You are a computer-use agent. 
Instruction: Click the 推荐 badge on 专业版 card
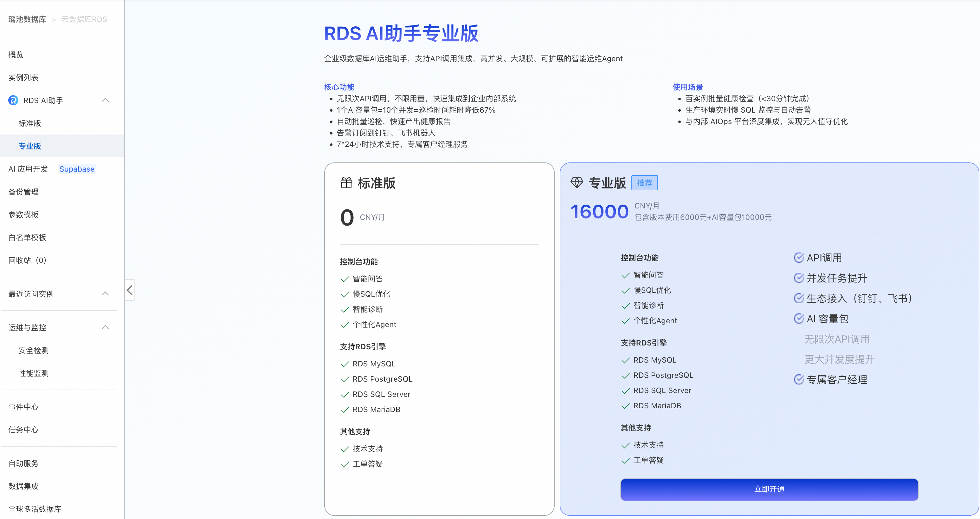644,183
